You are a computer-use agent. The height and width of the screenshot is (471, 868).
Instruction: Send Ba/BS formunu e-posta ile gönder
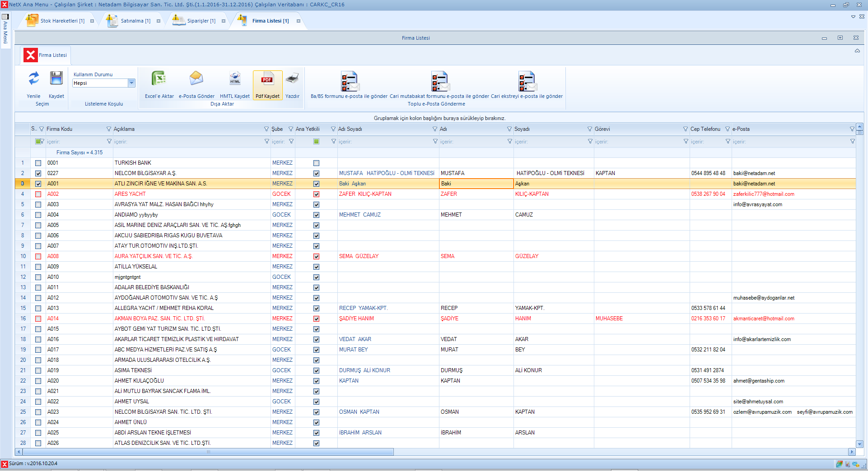[349, 82]
